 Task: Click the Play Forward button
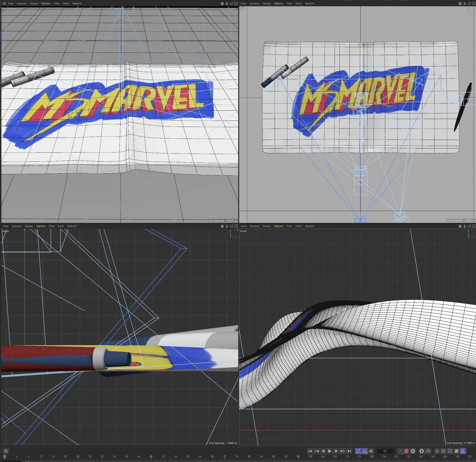click(x=329, y=451)
